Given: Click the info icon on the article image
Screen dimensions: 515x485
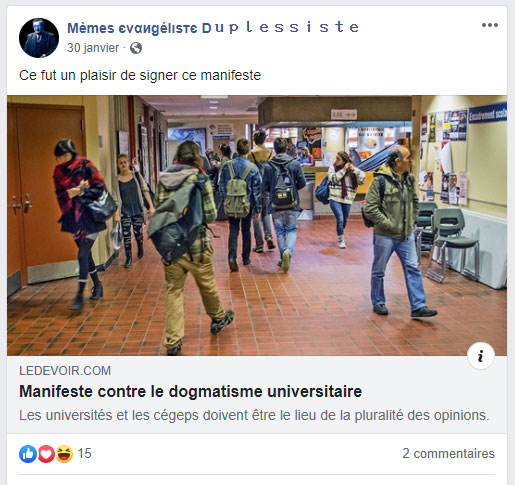Looking at the screenshot, I should pos(480,356).
